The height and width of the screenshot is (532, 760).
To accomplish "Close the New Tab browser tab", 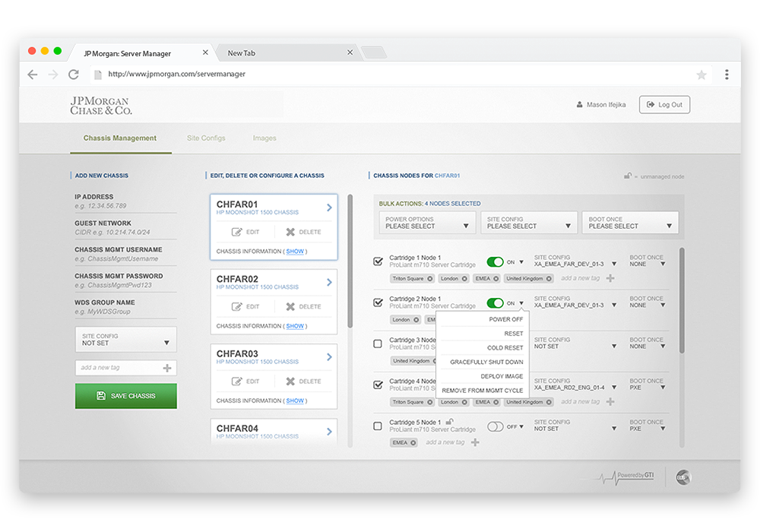I will (x=350, y=52).
